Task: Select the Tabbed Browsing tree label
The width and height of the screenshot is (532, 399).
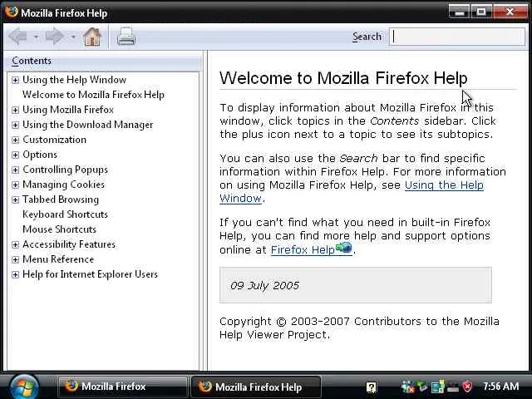Action: 61,199
